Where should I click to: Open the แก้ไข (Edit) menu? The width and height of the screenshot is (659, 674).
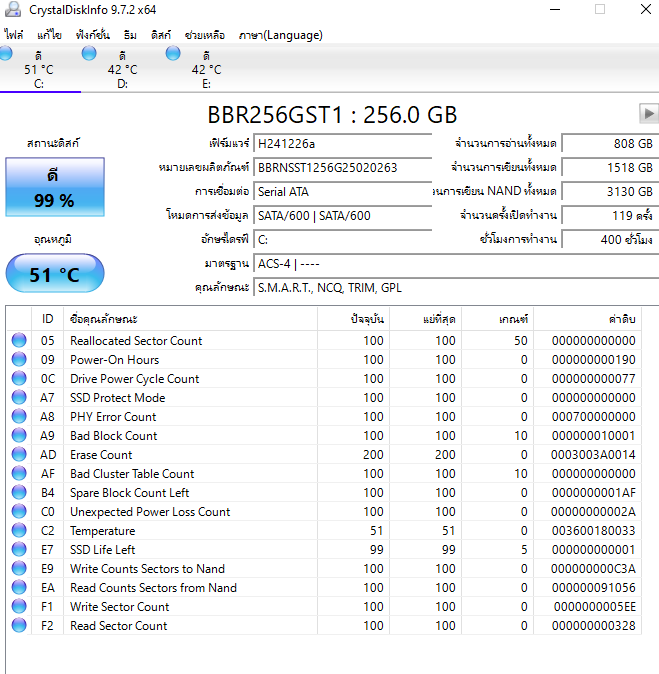pos(49,35)
